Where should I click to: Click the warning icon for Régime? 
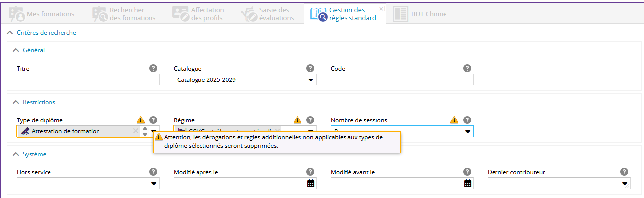pos(297,120)
